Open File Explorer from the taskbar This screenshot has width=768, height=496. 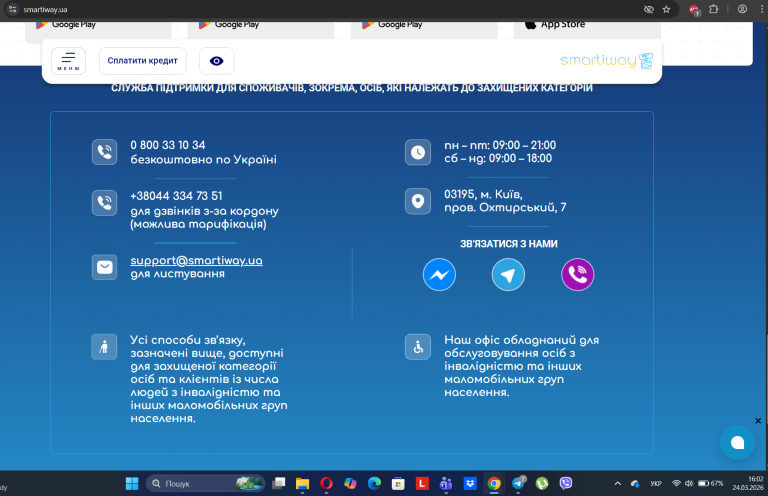(x=302, y=484)
